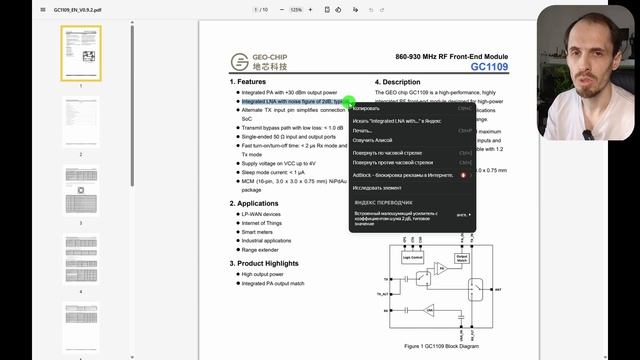
Task: Click the '1. Features' heading
Action: (247, 82)
